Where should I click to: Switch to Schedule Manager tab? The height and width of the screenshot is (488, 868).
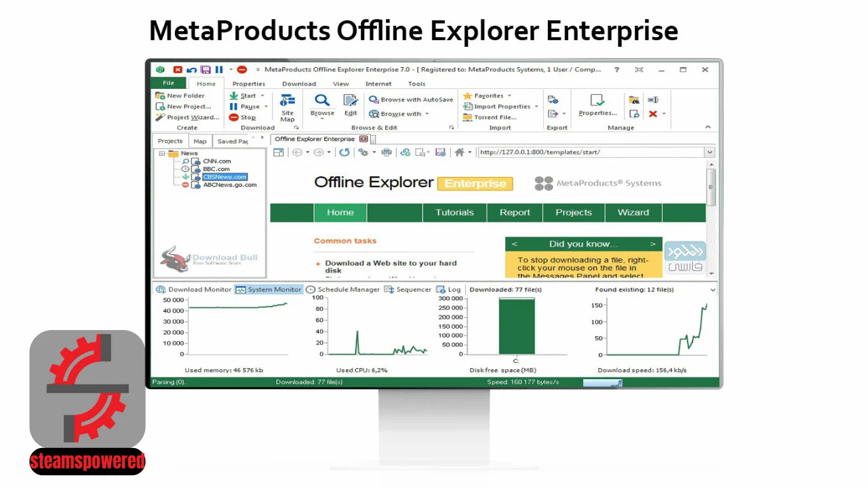(342, 289)
